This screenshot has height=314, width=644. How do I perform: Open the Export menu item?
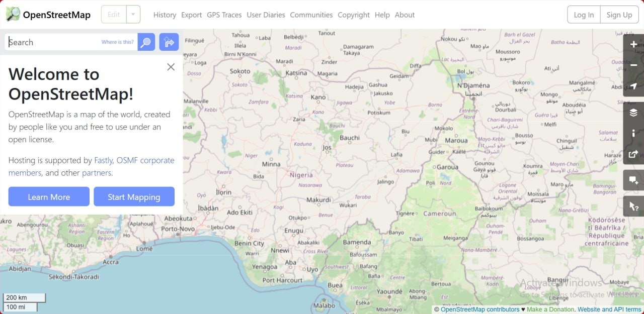click(x=192, y=15)
